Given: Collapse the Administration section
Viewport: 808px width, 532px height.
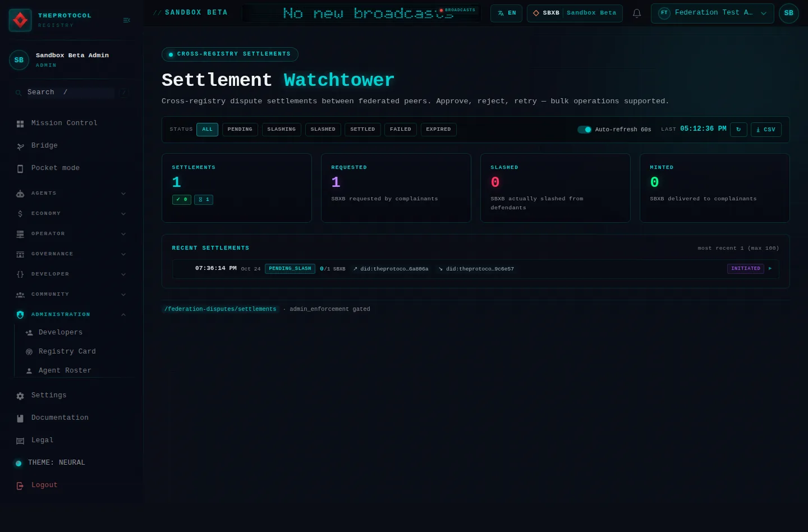Looking at the screenshot, I should pyautogui.click(x=71, y=314).
